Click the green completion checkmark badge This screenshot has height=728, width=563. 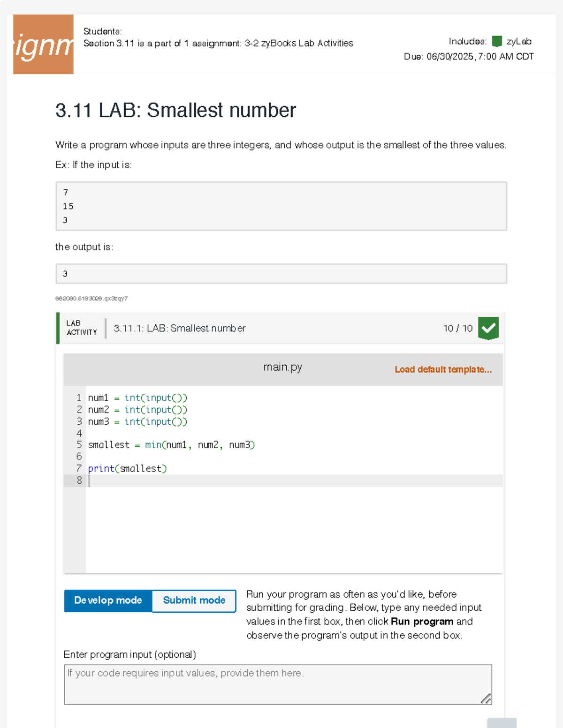[488, 328]
